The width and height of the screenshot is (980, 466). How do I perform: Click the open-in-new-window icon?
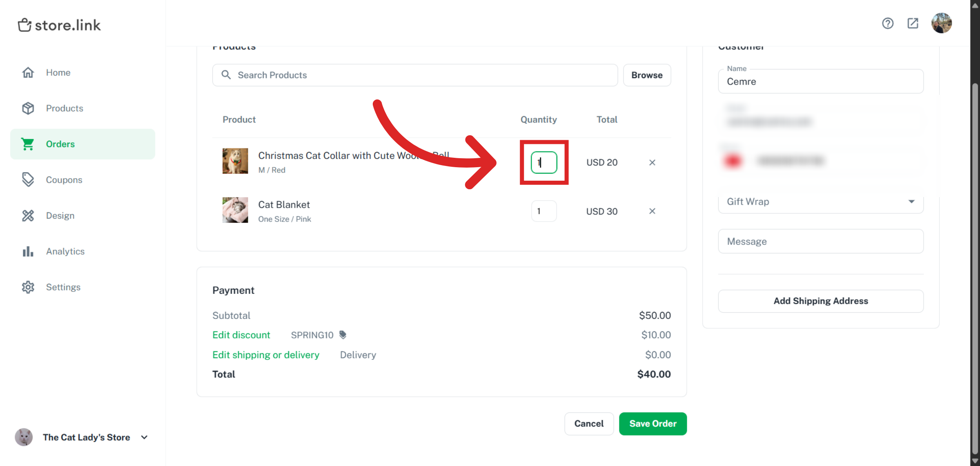913,23
